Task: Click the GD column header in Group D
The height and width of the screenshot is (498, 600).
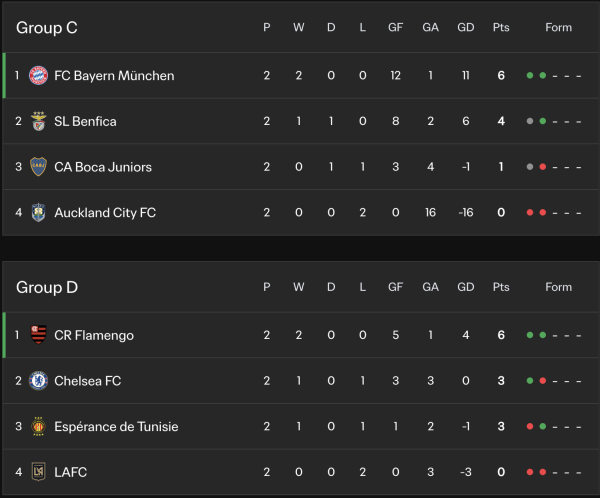Action: (465, 288)
